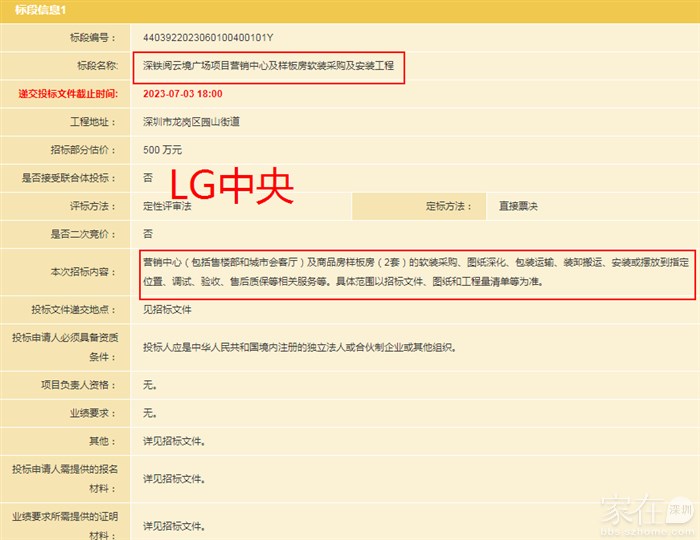Click the estimated price 500 万元
Viewport: 700px width, 540px height.
163,150
